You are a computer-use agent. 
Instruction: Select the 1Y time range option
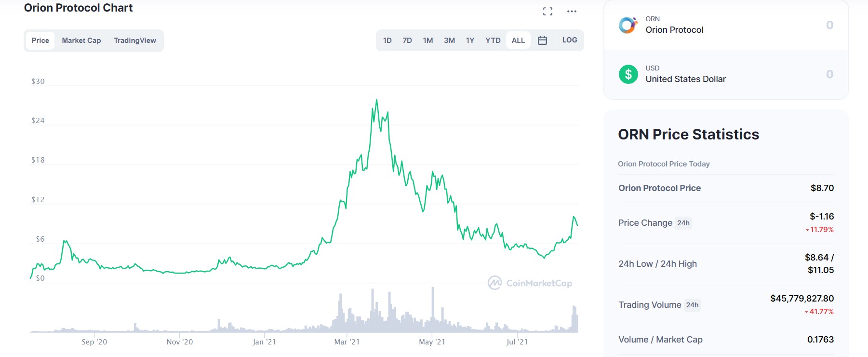pyautogui.click(x=470, y=40)
